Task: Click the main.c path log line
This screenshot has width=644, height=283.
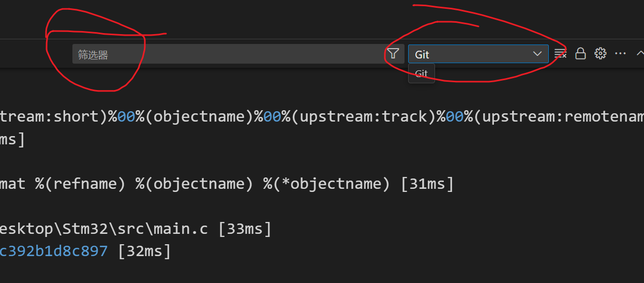Action: 136,229
